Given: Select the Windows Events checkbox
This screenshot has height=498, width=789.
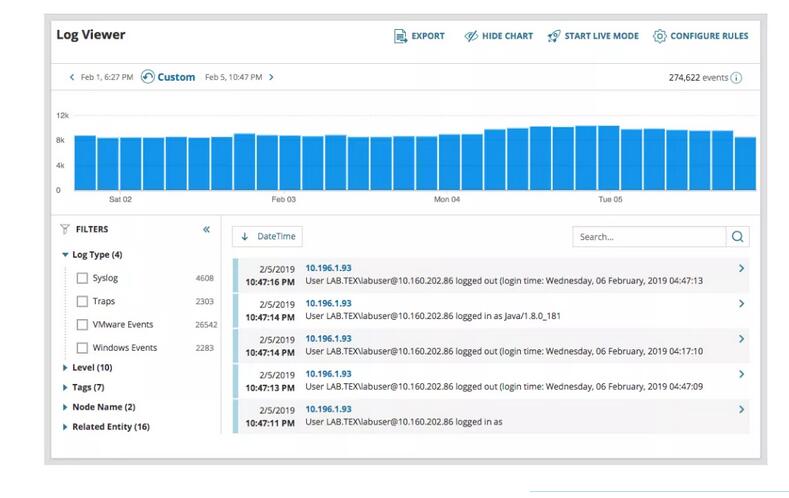Looking at the screenshot, I should pos(83,348).
